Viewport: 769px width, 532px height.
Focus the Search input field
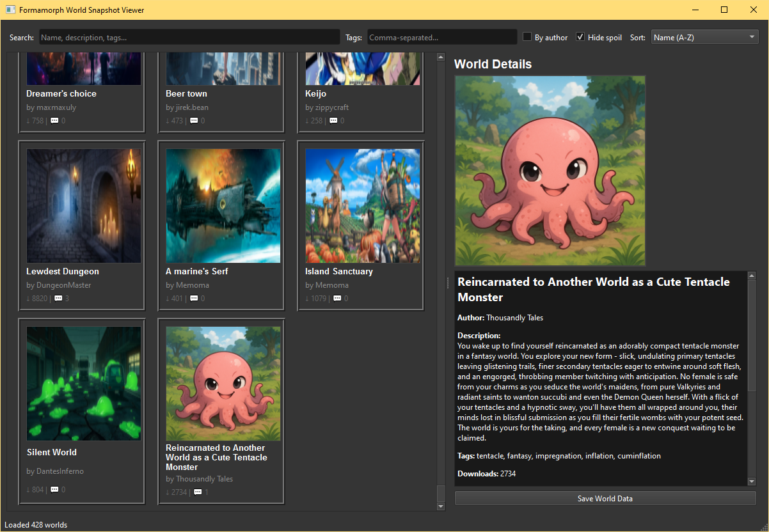189,37
